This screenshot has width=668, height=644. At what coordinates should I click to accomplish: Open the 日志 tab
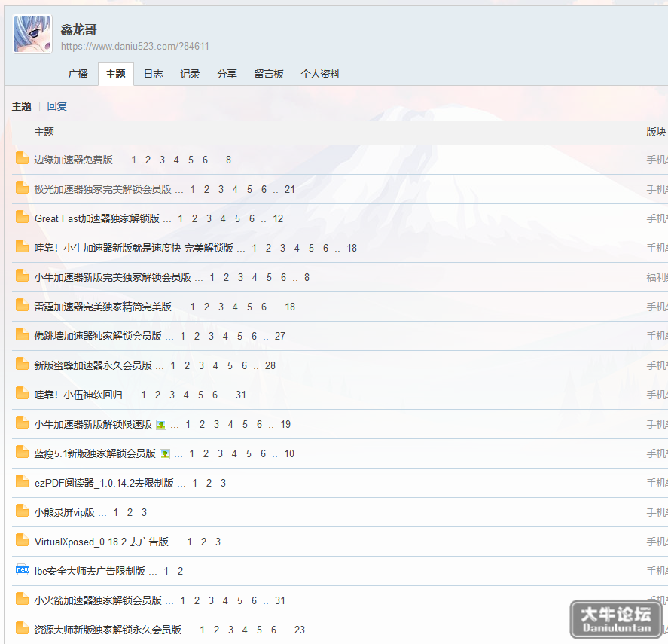(153, 74)
